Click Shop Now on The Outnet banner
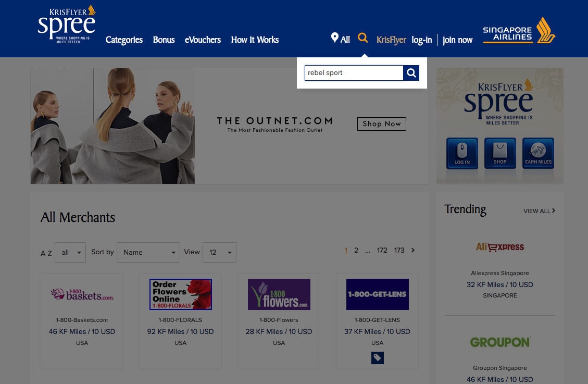This screenshot has width=588, height=384. 381,124
